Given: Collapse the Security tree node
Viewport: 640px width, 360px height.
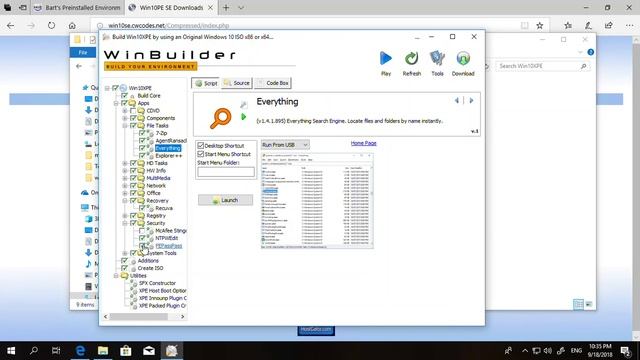Looking at the screenshot, I should (x=125, y=223).
